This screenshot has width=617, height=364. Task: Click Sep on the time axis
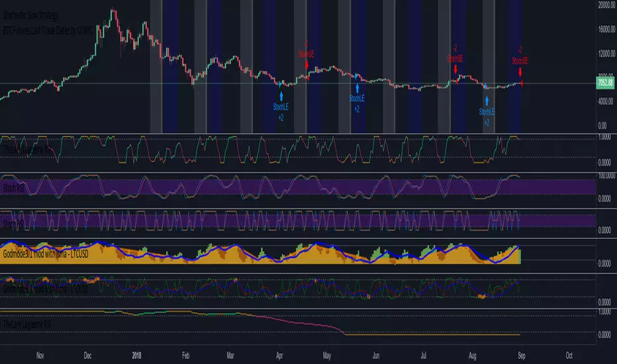tap(522, 356)
